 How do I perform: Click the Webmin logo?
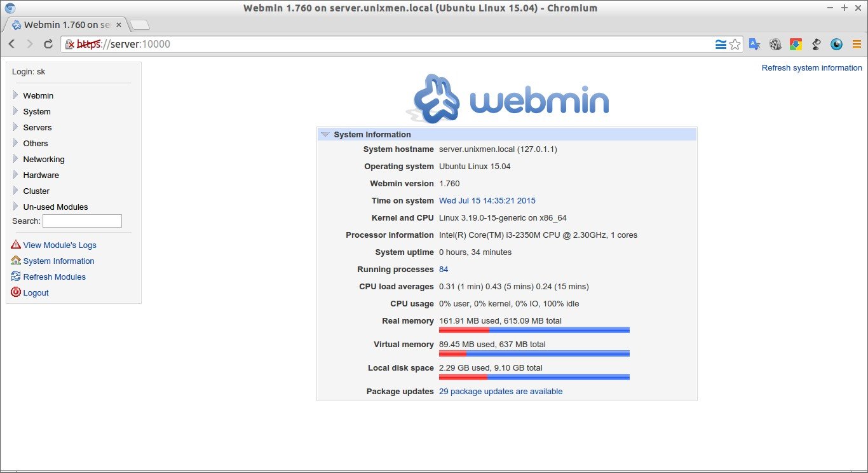[x=508, y=99]
